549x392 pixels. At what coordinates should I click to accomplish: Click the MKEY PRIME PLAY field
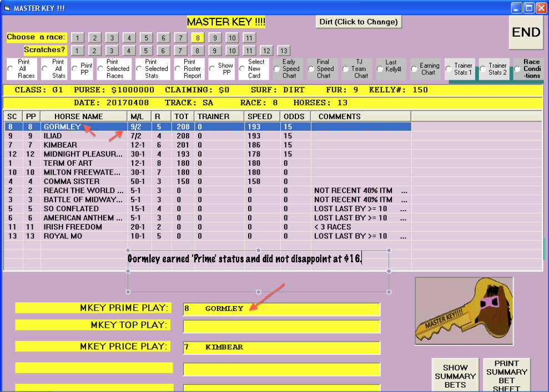pos(281,309)
